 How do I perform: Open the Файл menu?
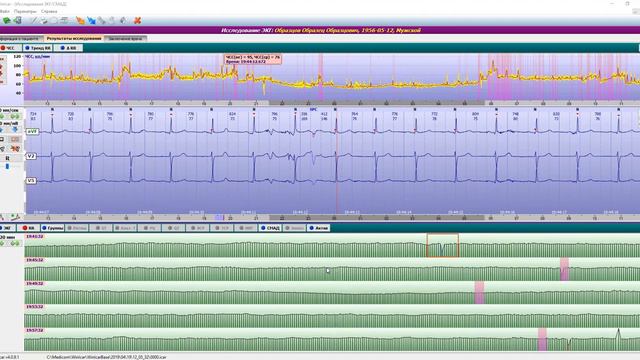[x=4, y=11]
